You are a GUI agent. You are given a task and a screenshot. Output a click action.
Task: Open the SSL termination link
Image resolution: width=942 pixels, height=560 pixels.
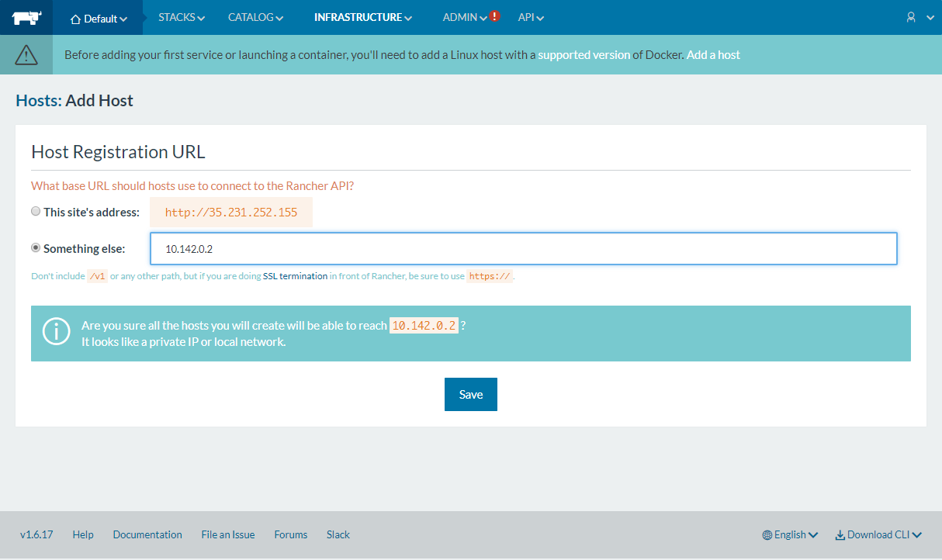pos(295,276)
